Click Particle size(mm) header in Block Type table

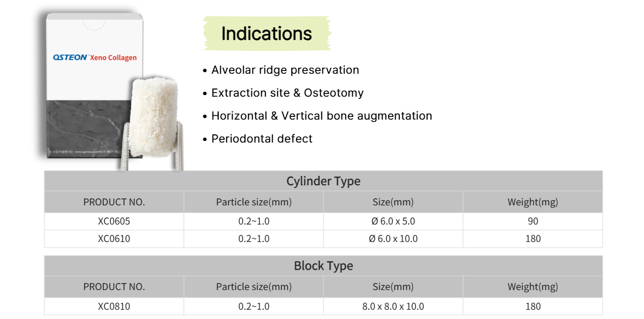(253, 287)
